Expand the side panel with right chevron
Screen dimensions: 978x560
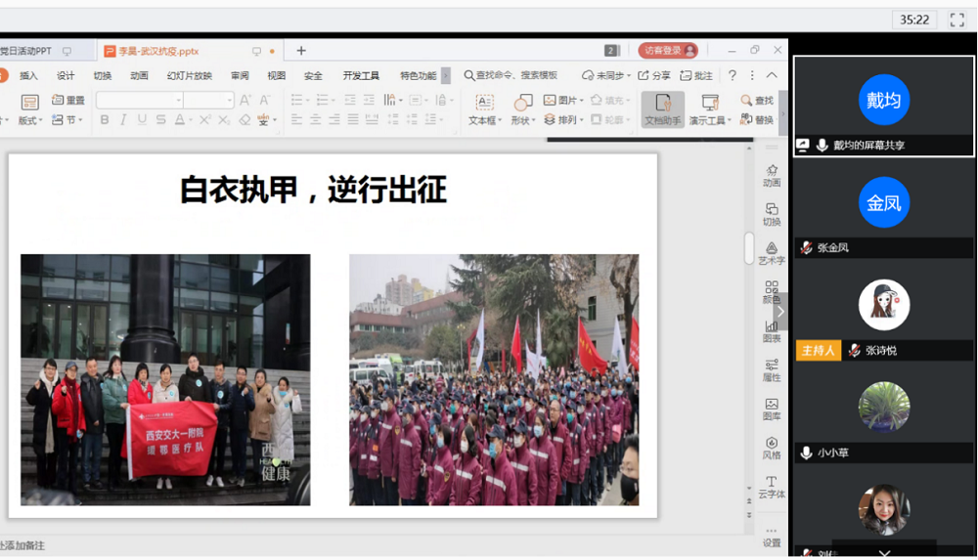[780, 311]
